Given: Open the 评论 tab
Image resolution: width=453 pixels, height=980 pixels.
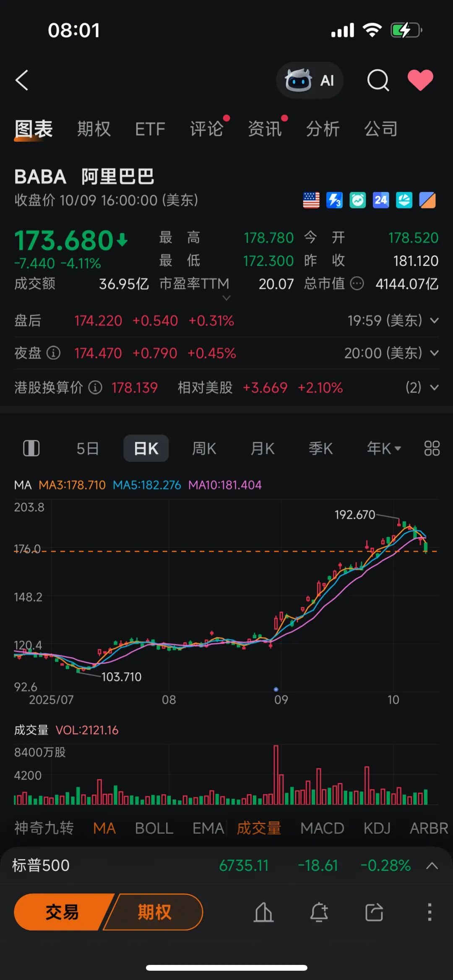Looking at the screenshot, I should point(207,129).
